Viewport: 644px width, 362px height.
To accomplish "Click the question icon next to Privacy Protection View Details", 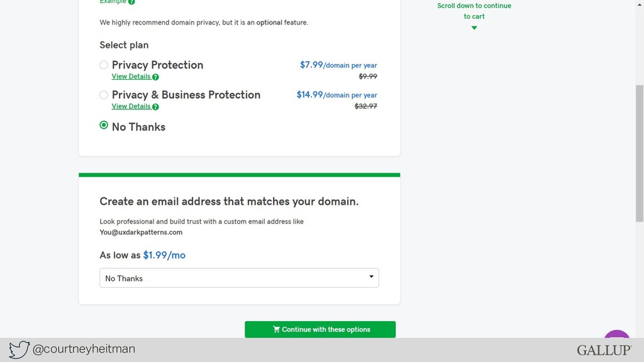I will (155, 77).
